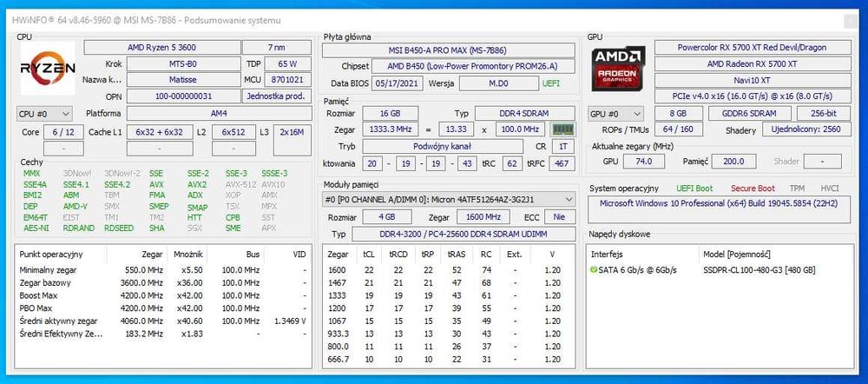This screenshot has height=384, width=868.
Task: Open the CPU #0 selector dropdown
Action: [x=44, y=114]
